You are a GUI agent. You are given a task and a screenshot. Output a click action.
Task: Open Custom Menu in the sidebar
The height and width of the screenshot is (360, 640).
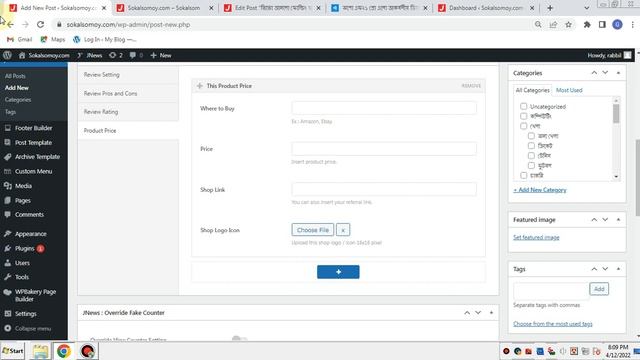tap(33, 171)
